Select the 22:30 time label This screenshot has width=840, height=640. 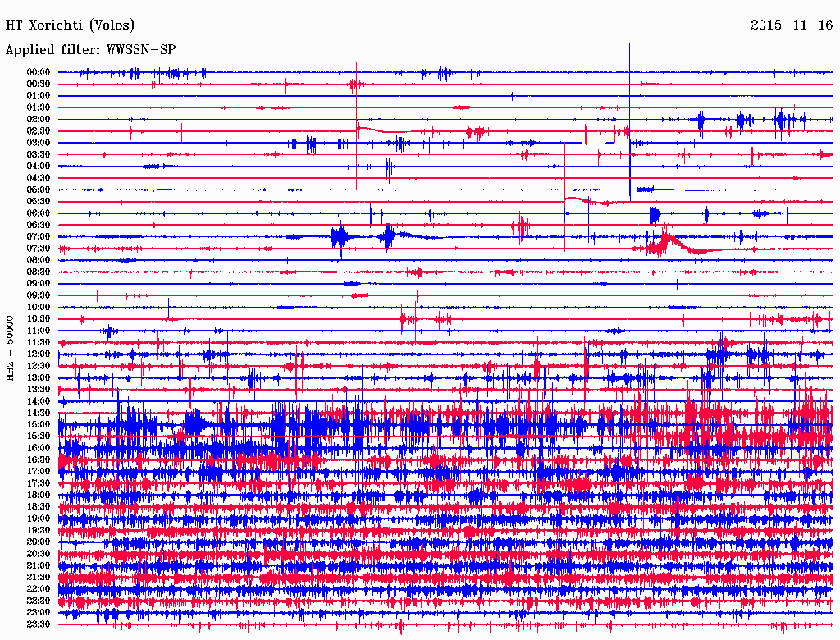(x=39, y=601)
